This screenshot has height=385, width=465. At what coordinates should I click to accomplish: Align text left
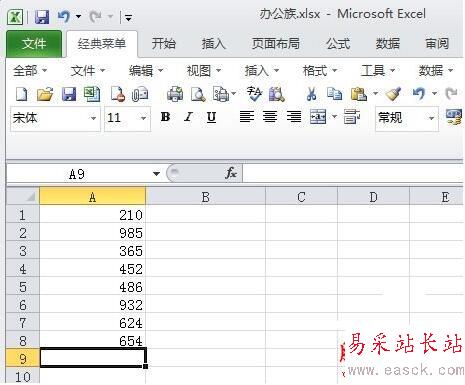[247, 117]
